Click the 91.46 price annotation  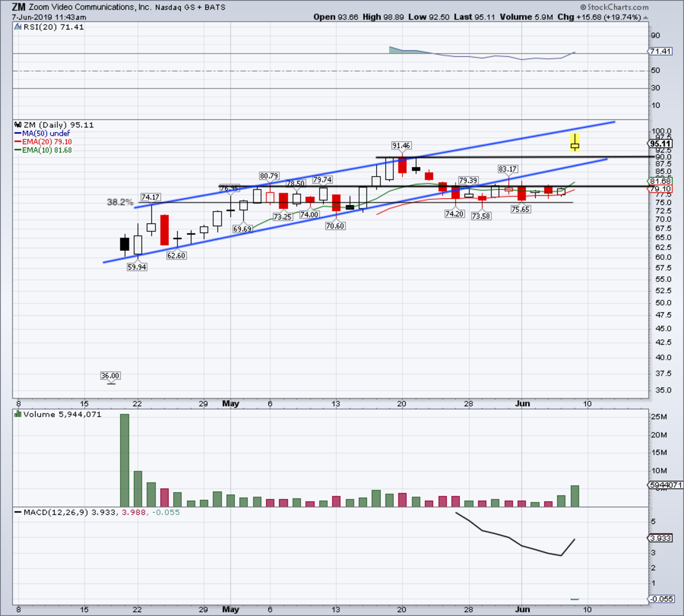(401, 145)
